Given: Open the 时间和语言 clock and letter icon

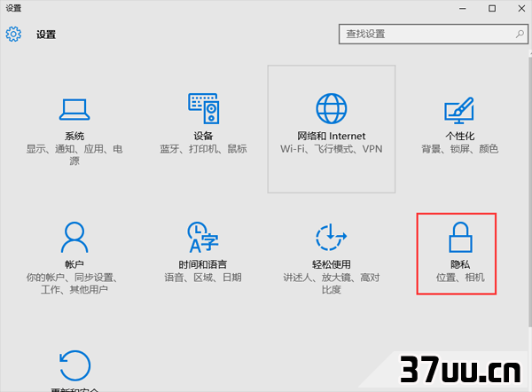Looking at the screenshot, I should click(x=203, y=237).
